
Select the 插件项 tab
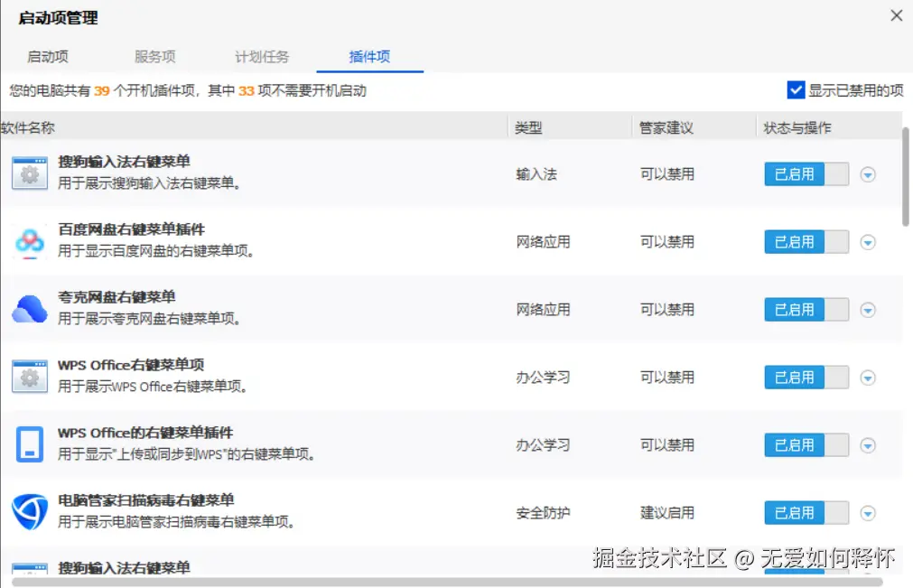tap(369, 57)
